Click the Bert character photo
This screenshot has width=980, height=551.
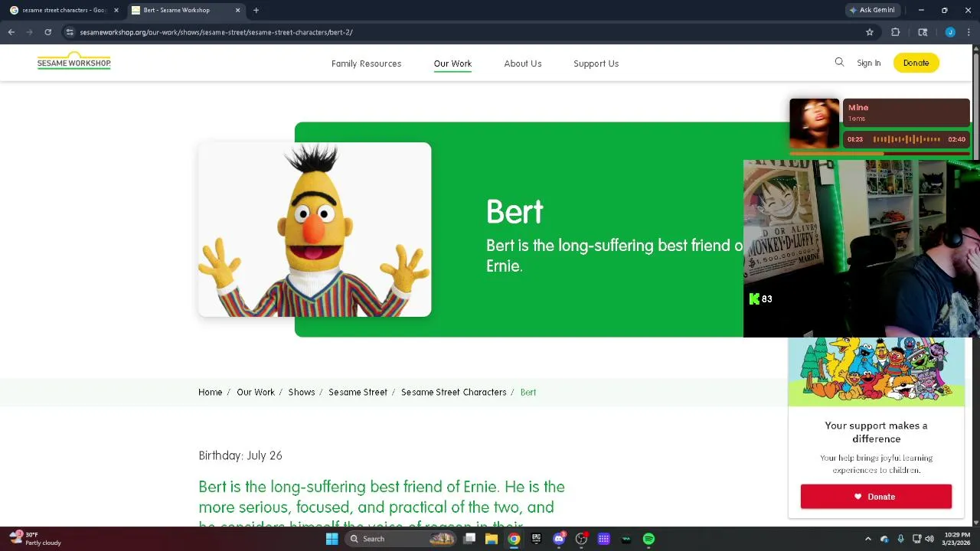[x=315, y=230]
